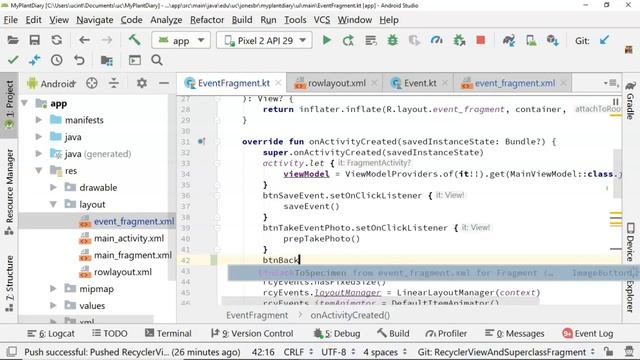Open the app run configuration dropdown
Viewport: 640px width, 360px height.
[181, 40]
